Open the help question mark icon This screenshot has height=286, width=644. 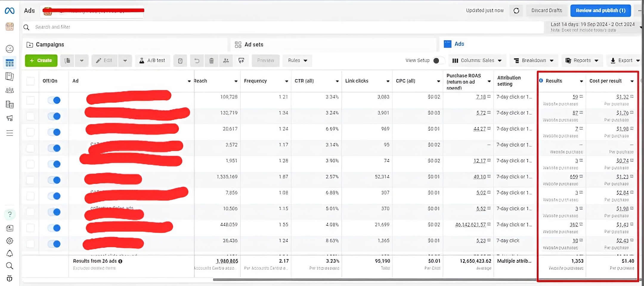pos(10,214)
